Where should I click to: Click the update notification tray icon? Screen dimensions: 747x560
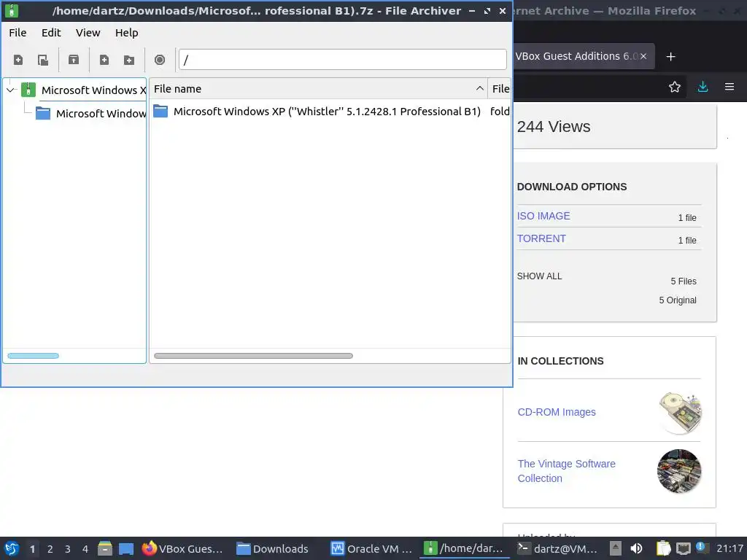point(702,548)
